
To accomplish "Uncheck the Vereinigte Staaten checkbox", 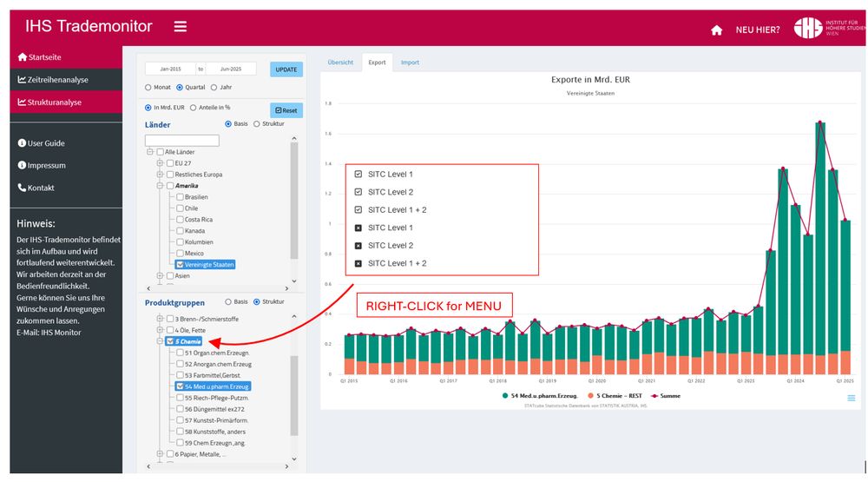I will (180, 264).
